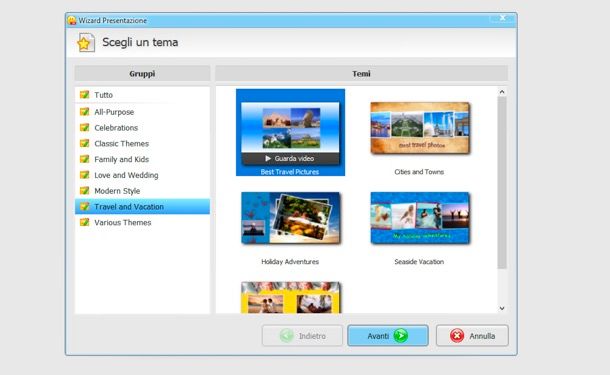Click the themes list scroll up arrow
Image resolution: width=610 pixels, height=375 pixels.
click(502, 92)
